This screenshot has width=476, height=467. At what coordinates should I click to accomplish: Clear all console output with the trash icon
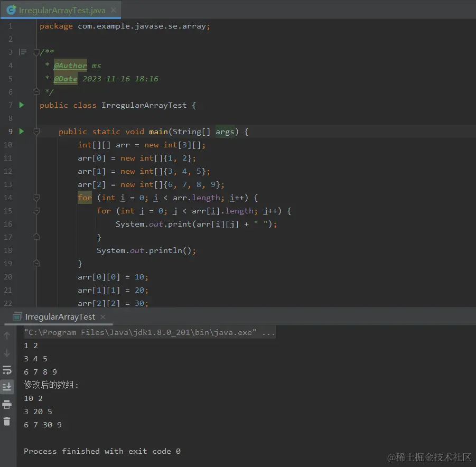(x=7, y=422)
